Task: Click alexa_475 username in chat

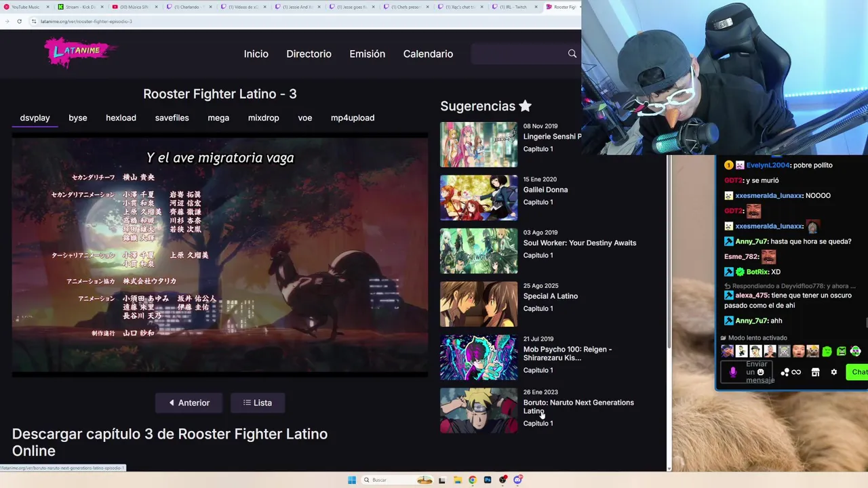Action: click(753, 296)
